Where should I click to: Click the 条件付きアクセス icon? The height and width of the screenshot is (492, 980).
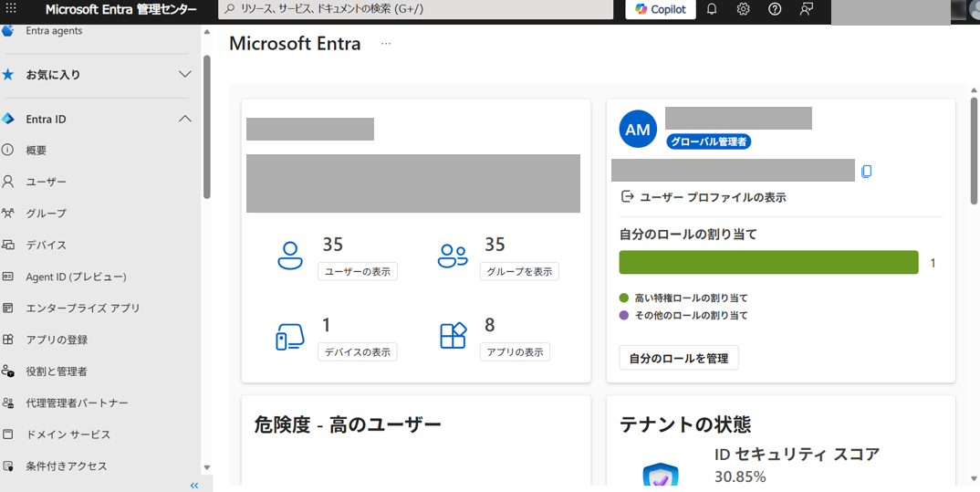coord(7,466)
